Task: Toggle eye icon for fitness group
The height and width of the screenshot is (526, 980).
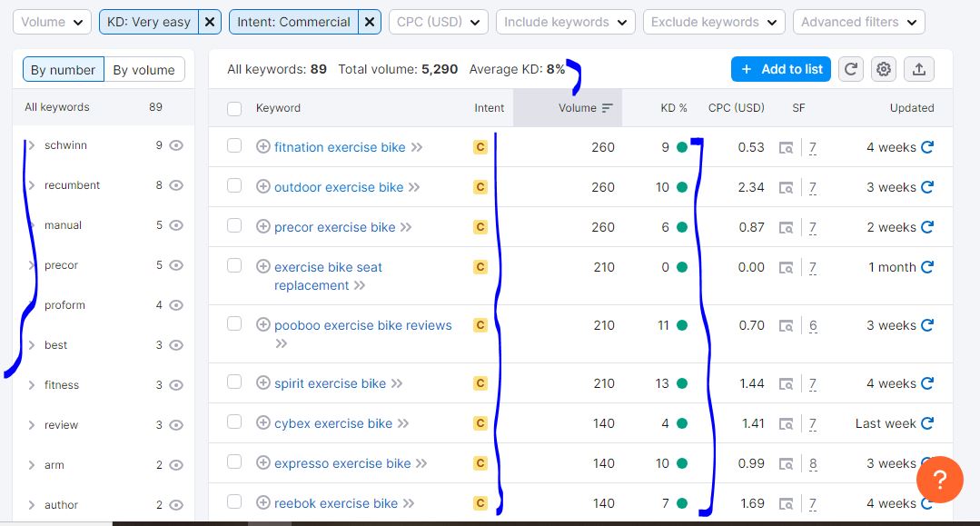Action: click(176, 385)
